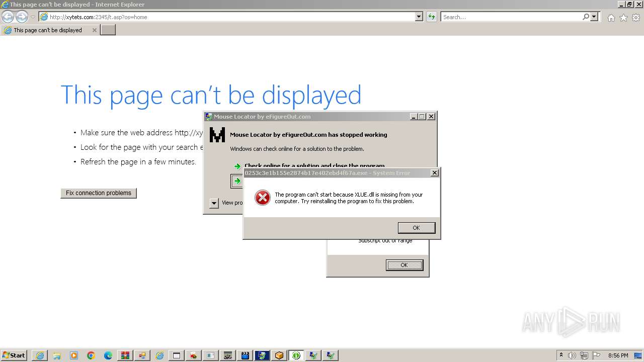Click OK in the System Error dialog

point(416,228)
